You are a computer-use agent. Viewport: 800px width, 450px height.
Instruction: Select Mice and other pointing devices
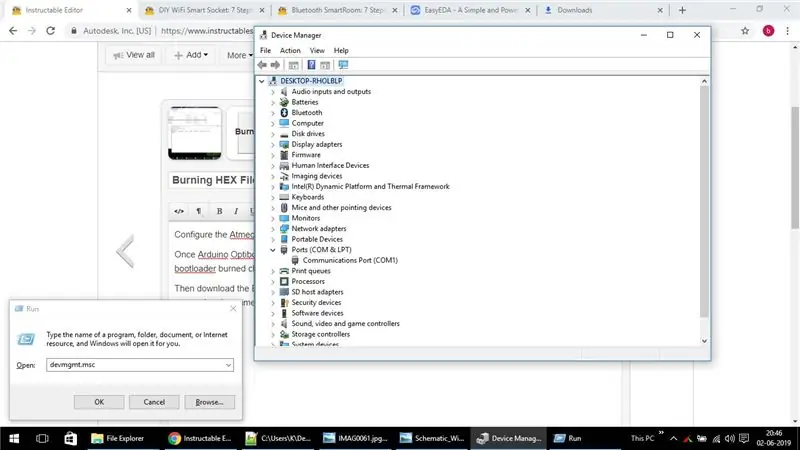tap(341, 208)
